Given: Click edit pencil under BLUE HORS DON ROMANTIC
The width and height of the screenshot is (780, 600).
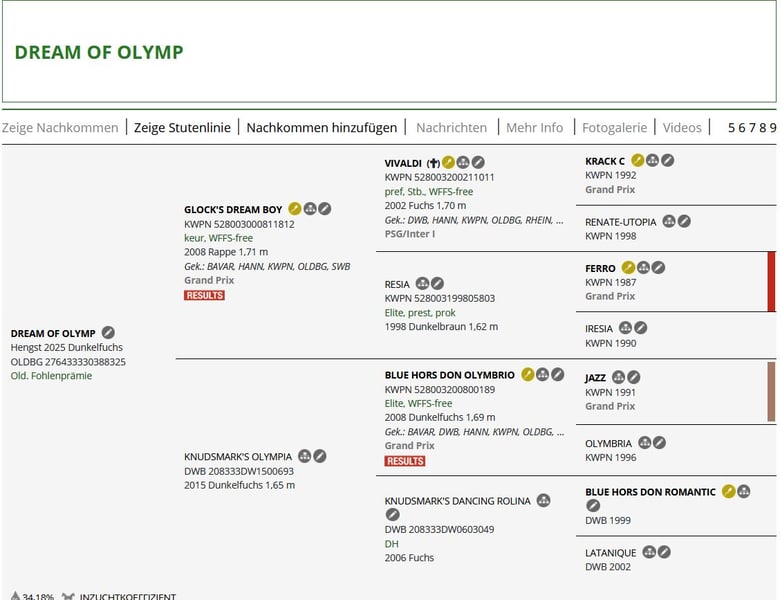Looking at the screenshot, I should point(593,505).
